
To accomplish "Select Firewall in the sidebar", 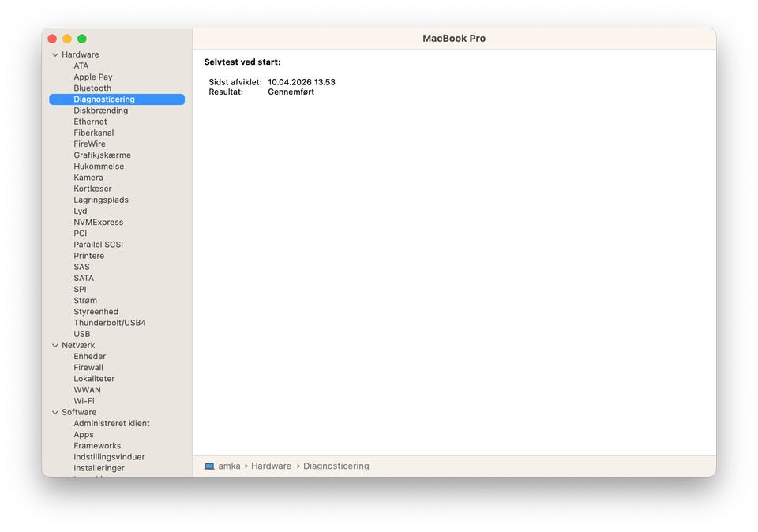I will point(88,367).
